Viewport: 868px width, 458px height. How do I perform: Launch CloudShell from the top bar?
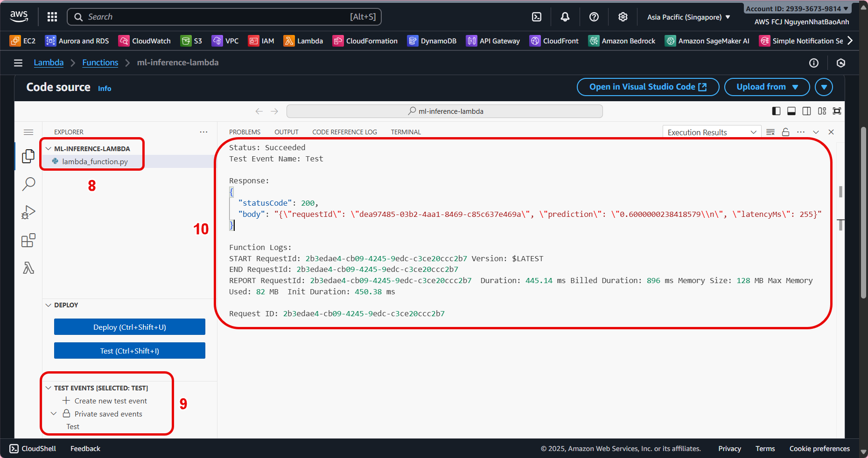pos(537,17)
